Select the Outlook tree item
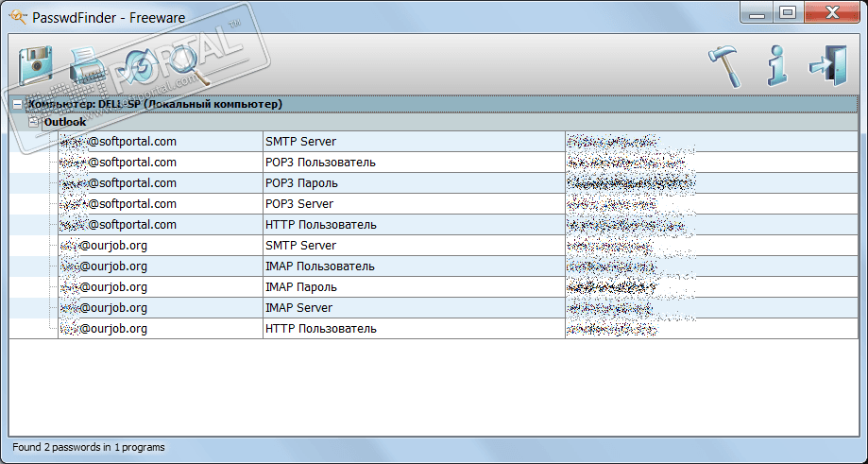This screenshot has height=464, width=868. pyautogui.click(x=65, y=122)
